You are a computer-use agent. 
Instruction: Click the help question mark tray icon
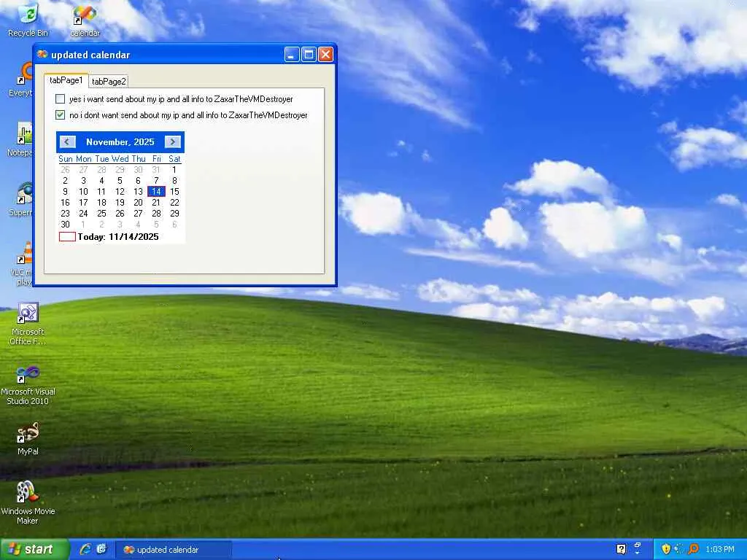click(x=621, y=549)
